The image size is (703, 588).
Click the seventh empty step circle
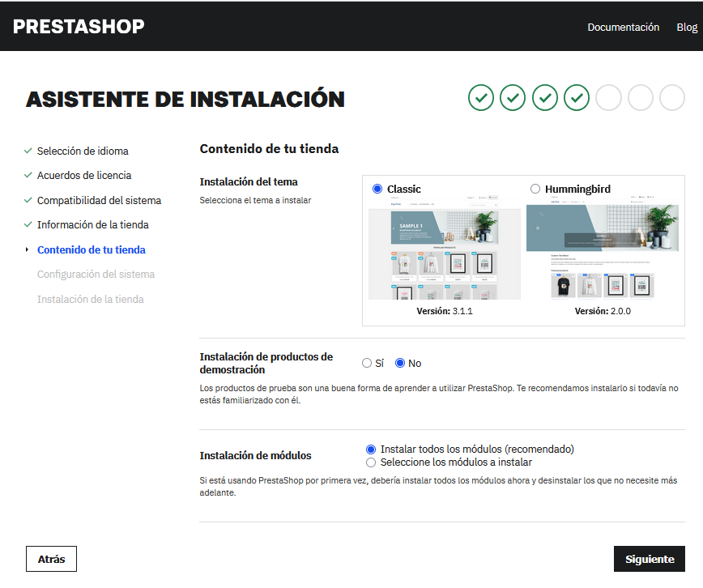pyautogui.click(x=672, y=97)
